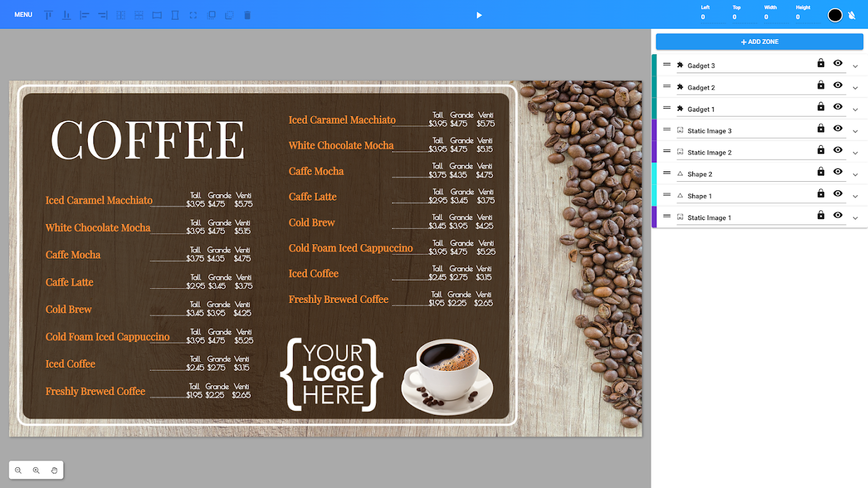Select the Gadget 2 zone name

[701, 88]
